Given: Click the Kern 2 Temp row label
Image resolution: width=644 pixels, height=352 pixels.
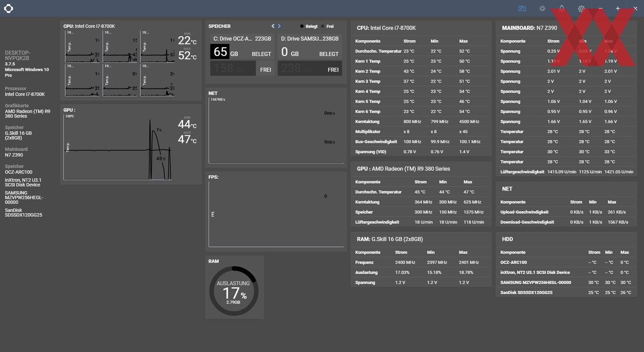Looking at the screenshot, I should tap(367, 71).
